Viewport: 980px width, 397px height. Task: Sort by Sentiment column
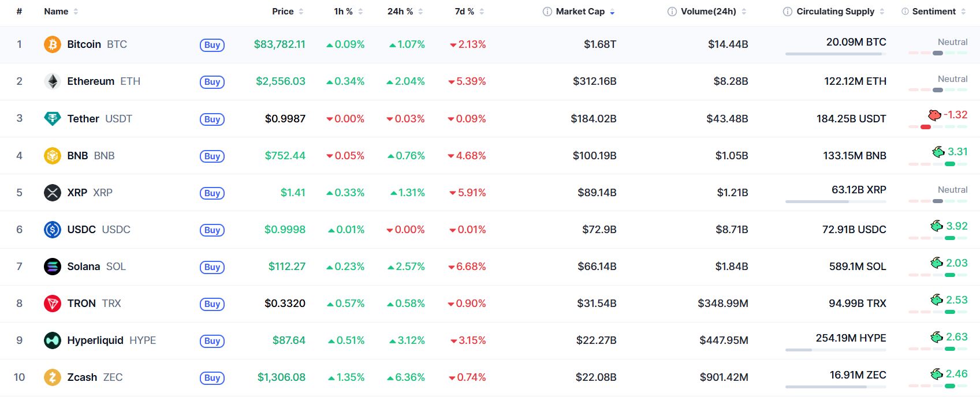click(x=939, y=12)
